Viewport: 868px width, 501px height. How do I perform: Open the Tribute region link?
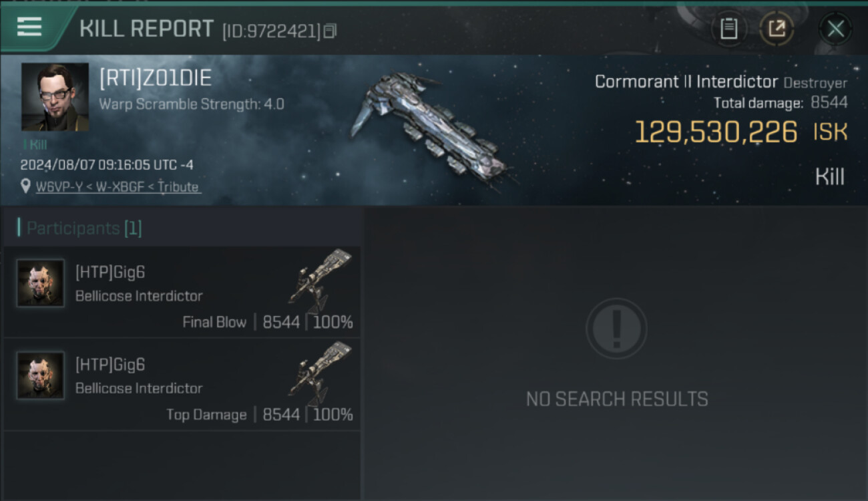click(179, 187)
